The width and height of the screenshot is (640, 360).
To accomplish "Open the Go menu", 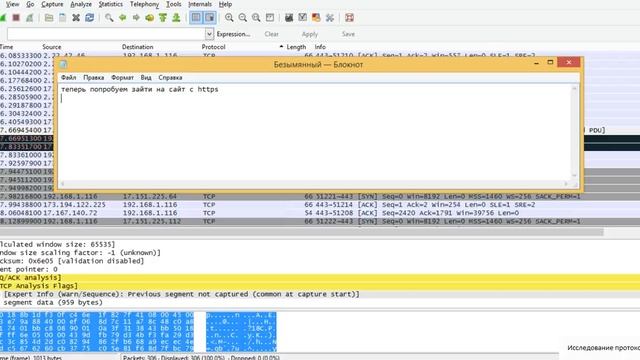I will (30, 4).
